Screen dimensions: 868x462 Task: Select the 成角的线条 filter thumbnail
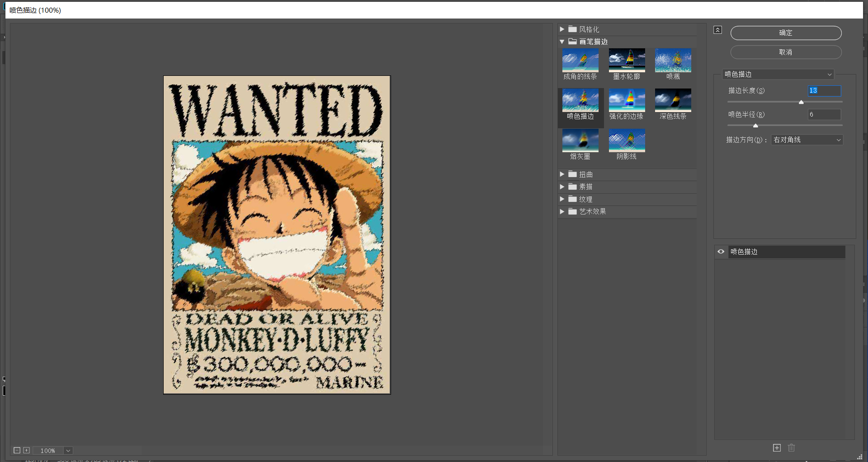(580, 60)
